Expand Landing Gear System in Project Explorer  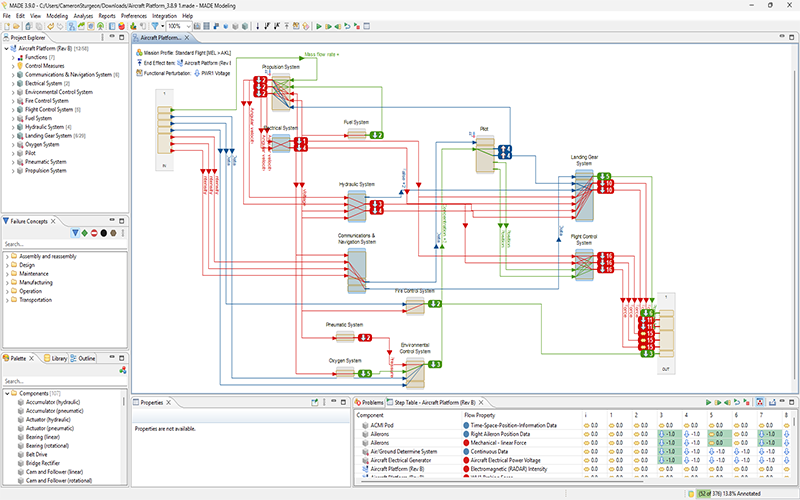coord(13,136)
